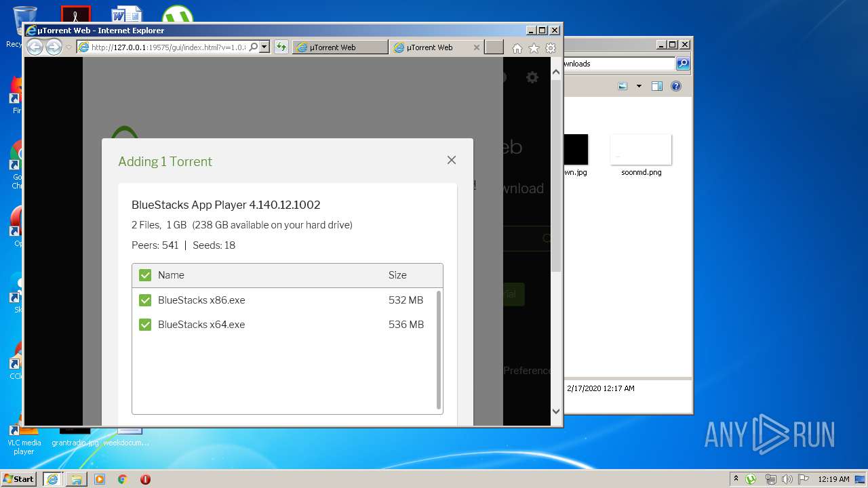Toggle the preview pane in Explorer window
868x488 pixels.
[x=656, y=86]
